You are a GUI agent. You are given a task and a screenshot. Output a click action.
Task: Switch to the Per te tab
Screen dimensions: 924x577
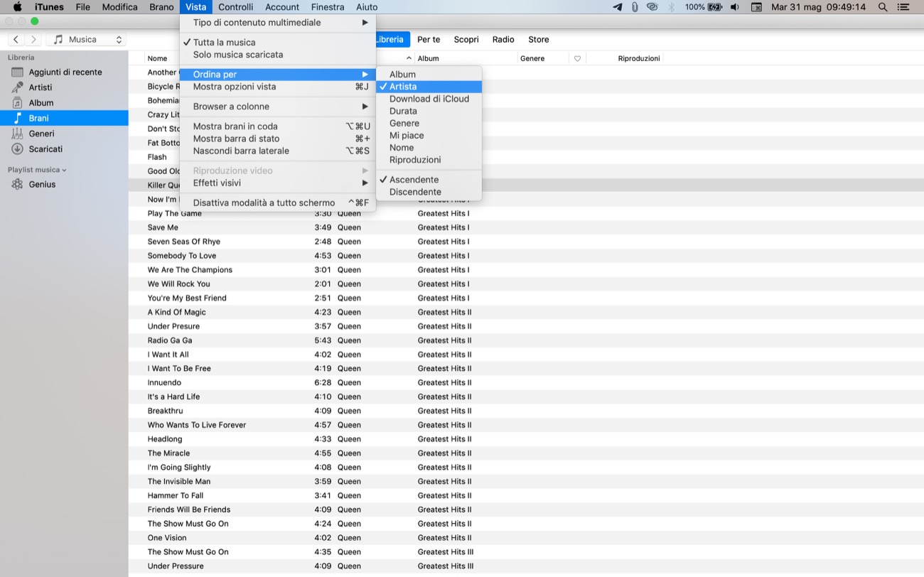[429, 40]
